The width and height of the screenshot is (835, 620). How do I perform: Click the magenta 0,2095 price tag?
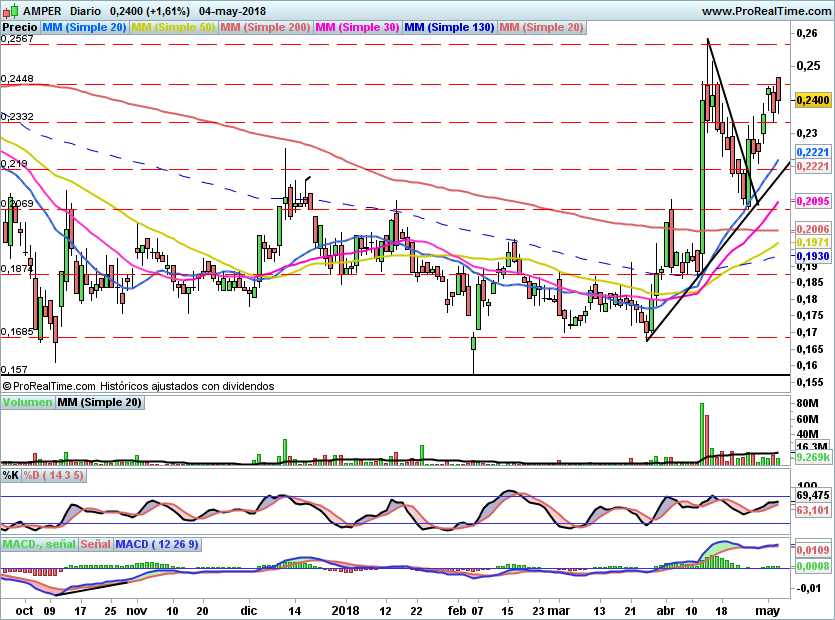pyautogui.click(x=813, y=201)
